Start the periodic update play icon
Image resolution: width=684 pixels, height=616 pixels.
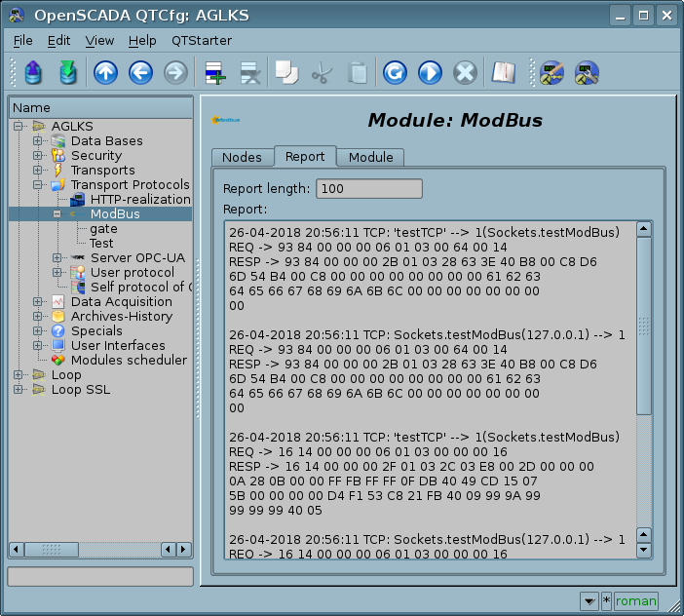pyautogui.click(x=430, y=73)
